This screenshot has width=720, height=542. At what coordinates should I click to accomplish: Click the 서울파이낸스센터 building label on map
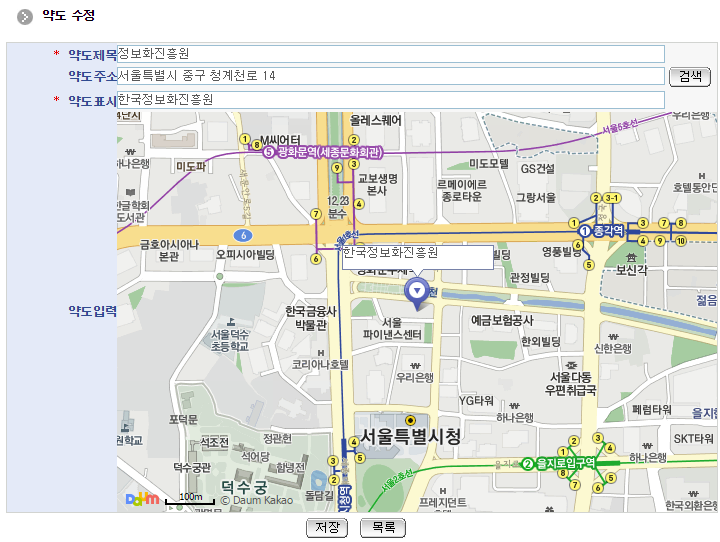coord(391,329)
